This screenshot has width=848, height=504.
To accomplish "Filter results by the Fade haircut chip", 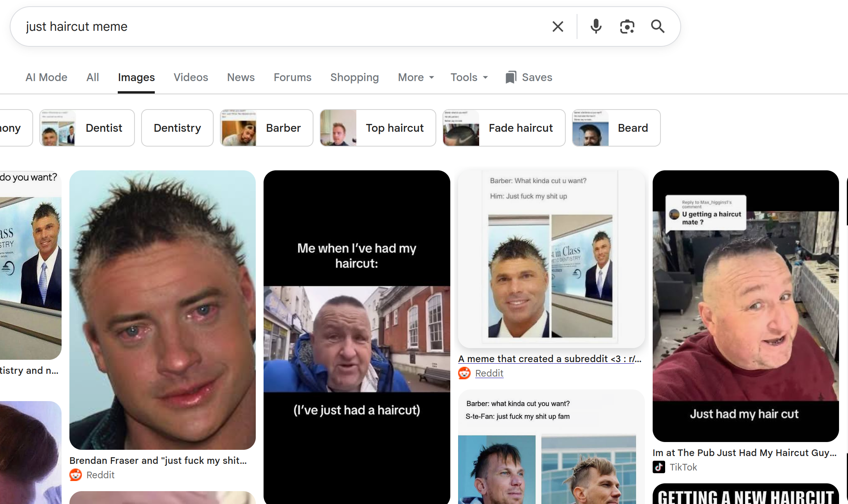I will click(x=504, y=128).
